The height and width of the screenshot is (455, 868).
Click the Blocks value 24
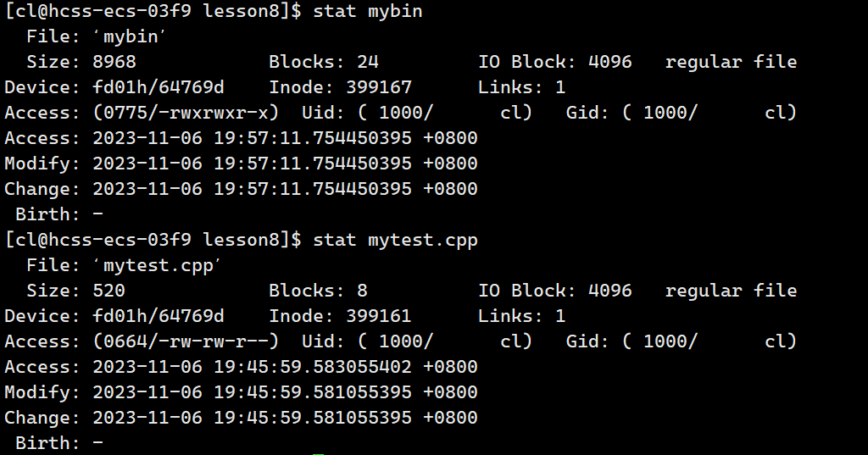point(368,62)
